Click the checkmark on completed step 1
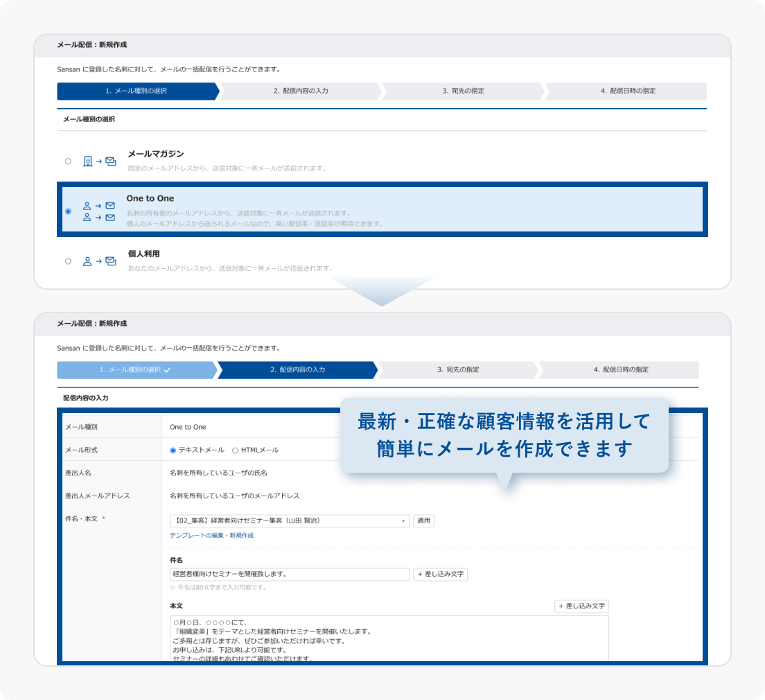Image resolution: width=765 pixels, height=700 pixels. pos(168,371)
